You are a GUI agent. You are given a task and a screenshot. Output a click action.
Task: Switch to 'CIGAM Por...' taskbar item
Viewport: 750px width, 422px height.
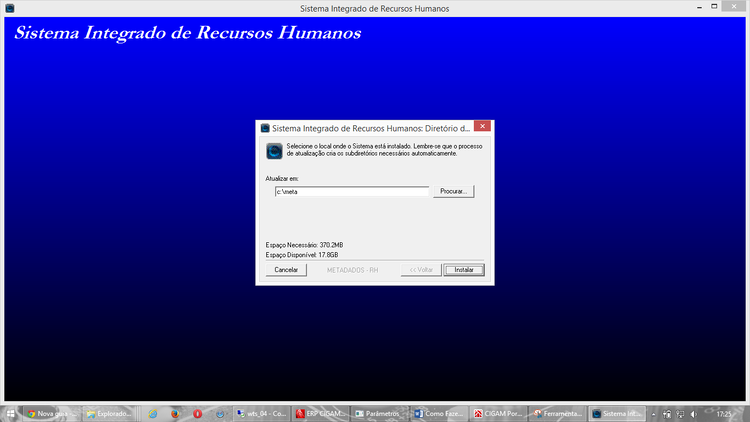pos(497,414)
